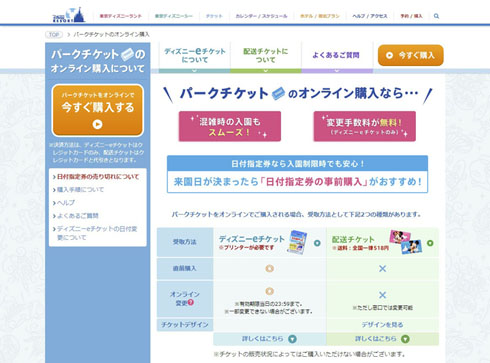490x363 pixels.
Task: Open 東京ディズニーシー in the top navigation
Action: (174, 16)
